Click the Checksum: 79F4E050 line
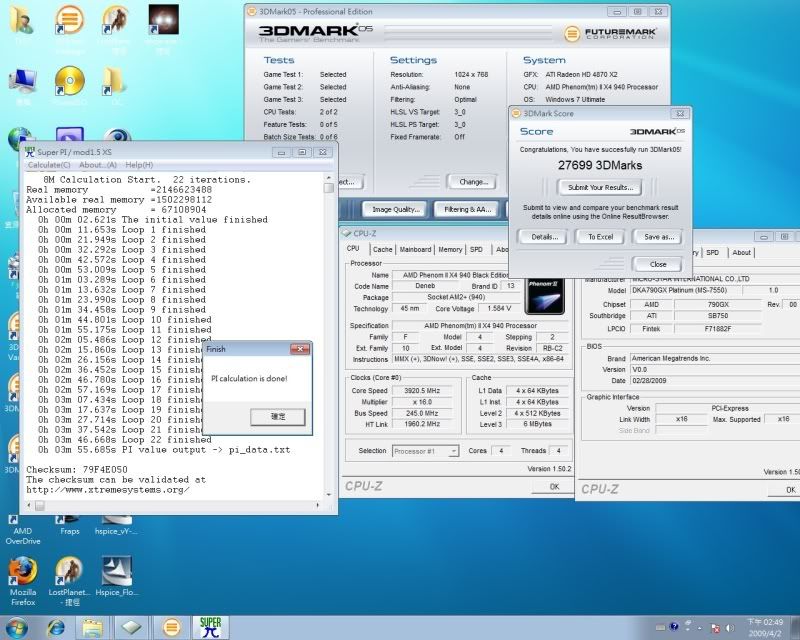800x640 pixels. [77, 470]
